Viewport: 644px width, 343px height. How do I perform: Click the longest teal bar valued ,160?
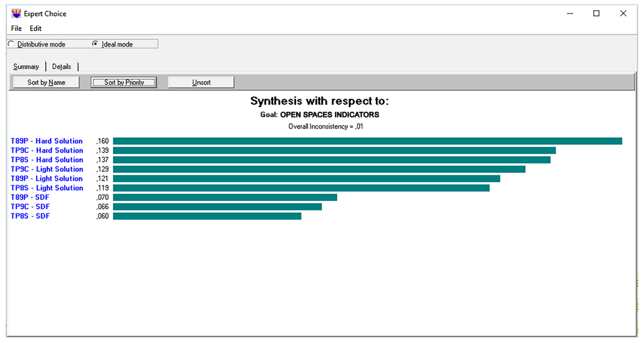[x=367, y=141]
